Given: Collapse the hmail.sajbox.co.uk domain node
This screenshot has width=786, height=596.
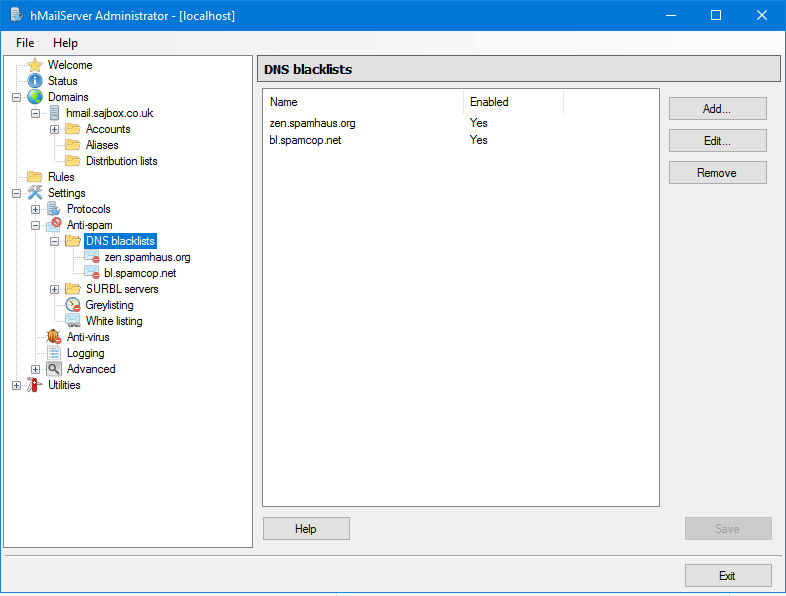Looking at the screenshot, I should coord(36,113).
